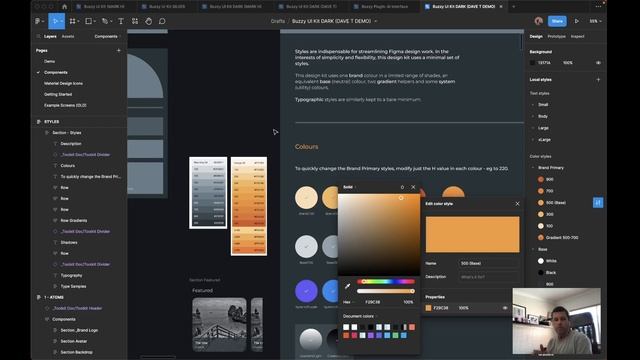Switch to the Layers tab
This screenshot has height=360, width=640.
[x=50, y=36]
